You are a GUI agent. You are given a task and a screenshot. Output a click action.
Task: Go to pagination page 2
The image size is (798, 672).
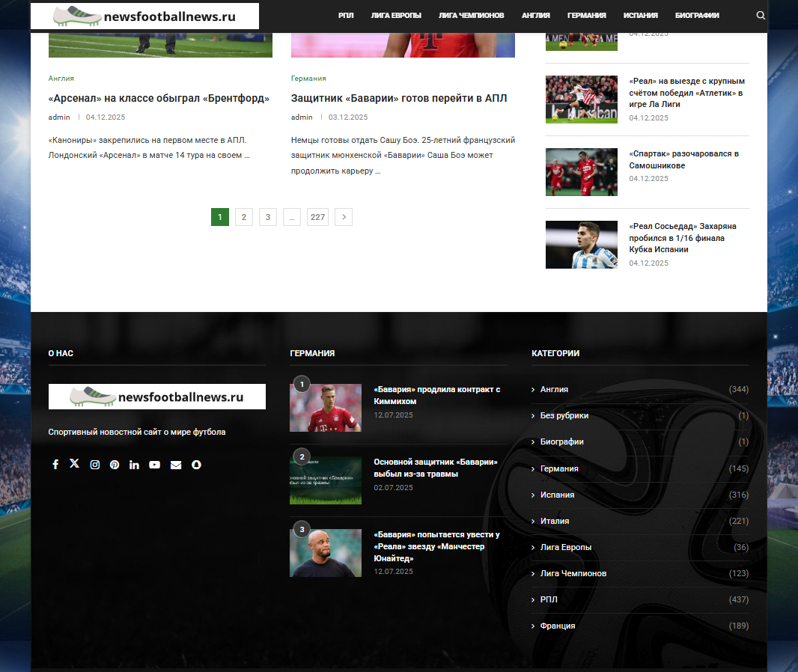(244, 217)
